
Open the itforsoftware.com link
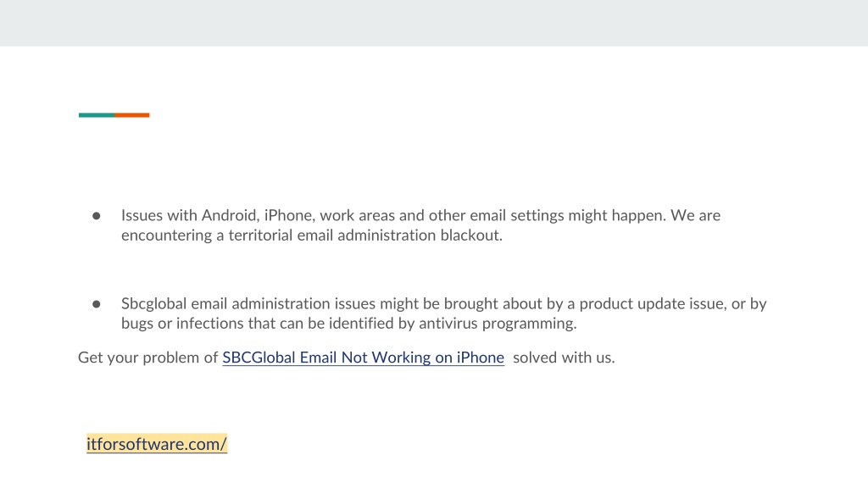[x=157, y=444]
